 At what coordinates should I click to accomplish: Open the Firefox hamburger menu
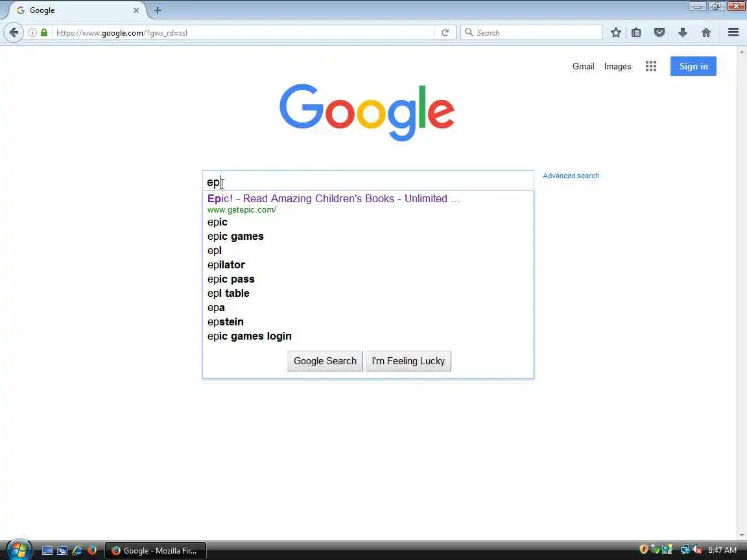733,32
